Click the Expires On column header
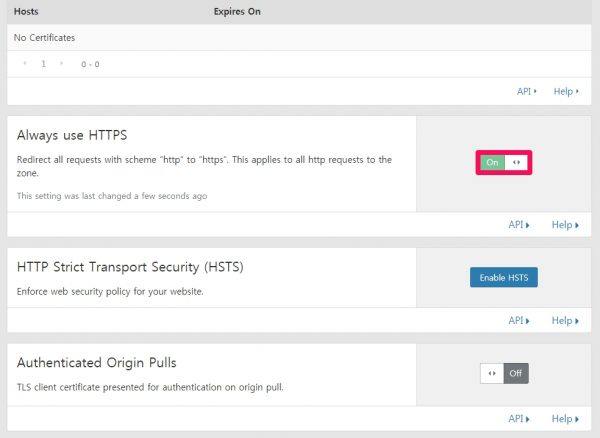600x438 pixels. coord(237,12)
